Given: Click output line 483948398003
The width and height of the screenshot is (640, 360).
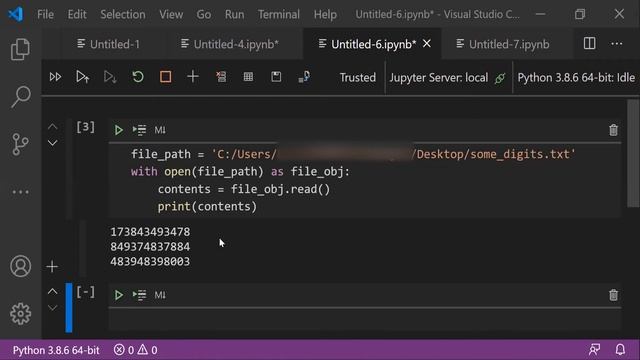Looking at the screenshot, I should [x=150, y=261].
